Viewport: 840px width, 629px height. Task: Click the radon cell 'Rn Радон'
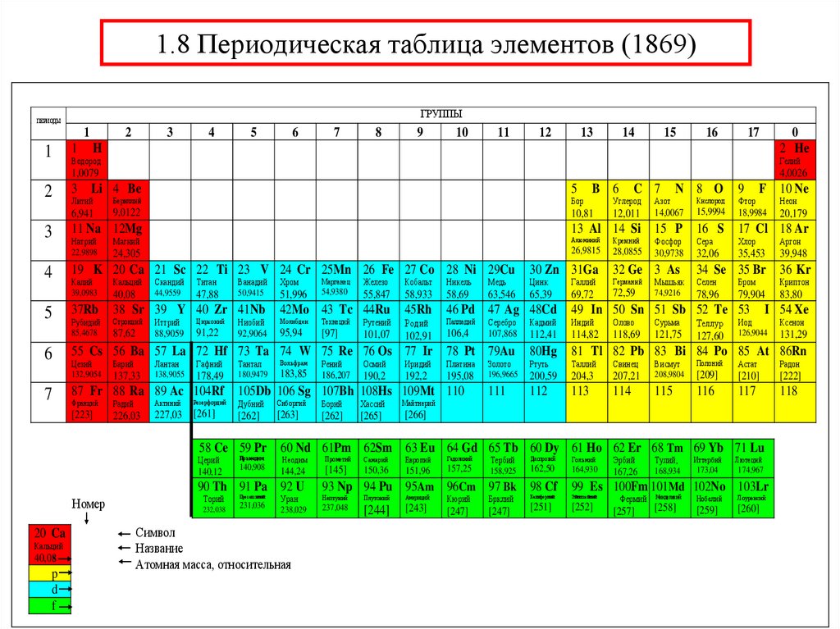(795, 362)
